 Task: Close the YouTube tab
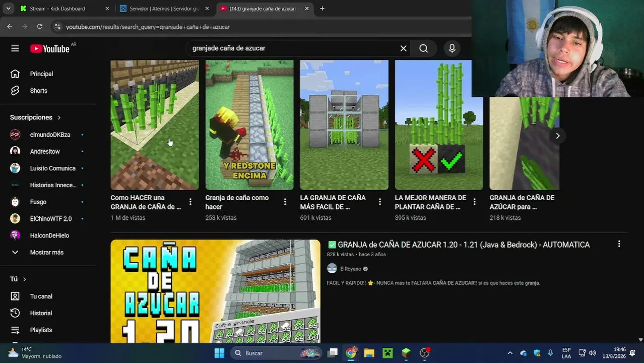(306, 9)
